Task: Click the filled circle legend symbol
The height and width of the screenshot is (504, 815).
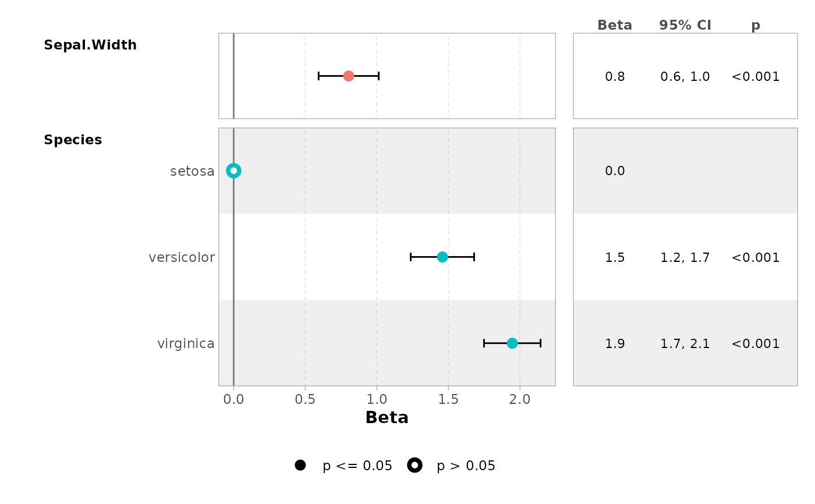Action: [x=300, y=465]
